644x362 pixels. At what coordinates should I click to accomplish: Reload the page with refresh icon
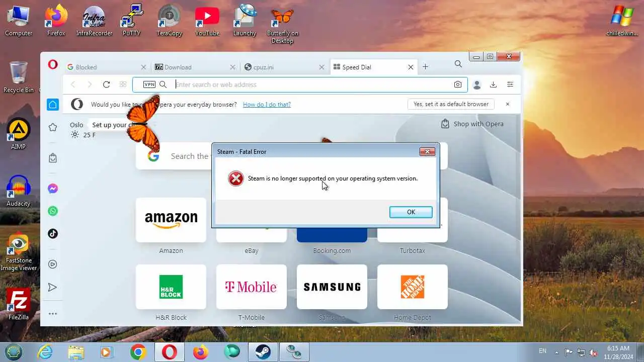(106, 84)
